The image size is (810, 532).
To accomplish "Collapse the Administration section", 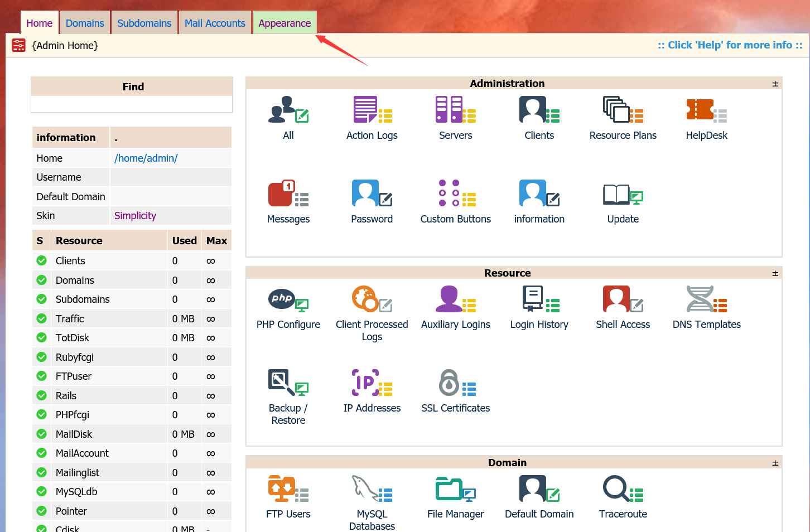I will (775, 84).
